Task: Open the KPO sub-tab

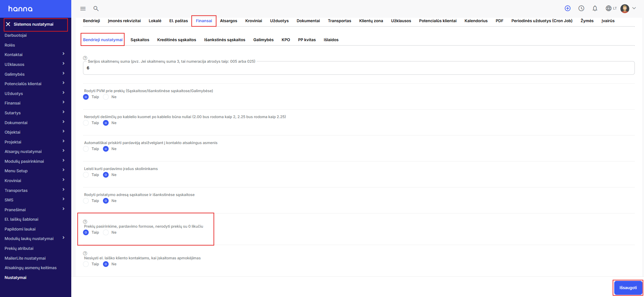Action: click(286, 40)
